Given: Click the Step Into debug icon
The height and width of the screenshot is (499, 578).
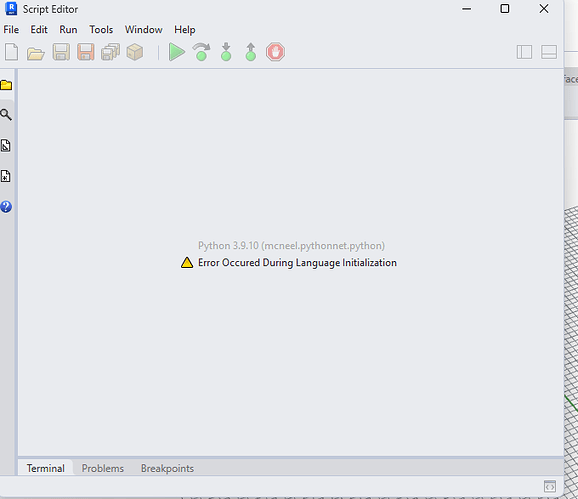Looking at the screenshot, I should (226, 52).
